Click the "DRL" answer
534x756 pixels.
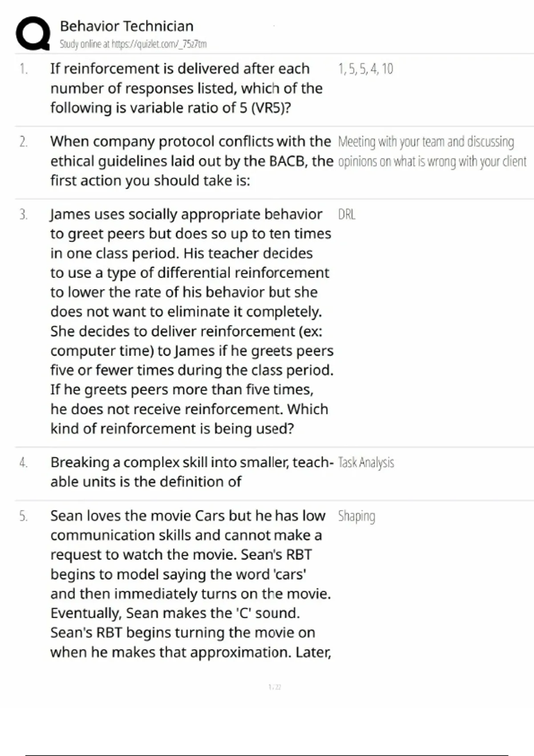coord(347,215)
